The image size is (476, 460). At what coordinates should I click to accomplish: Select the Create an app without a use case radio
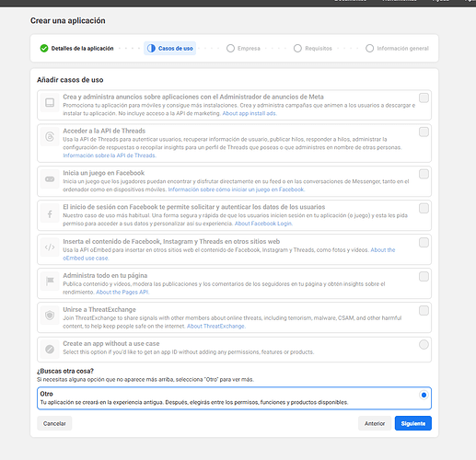point(424,345)
